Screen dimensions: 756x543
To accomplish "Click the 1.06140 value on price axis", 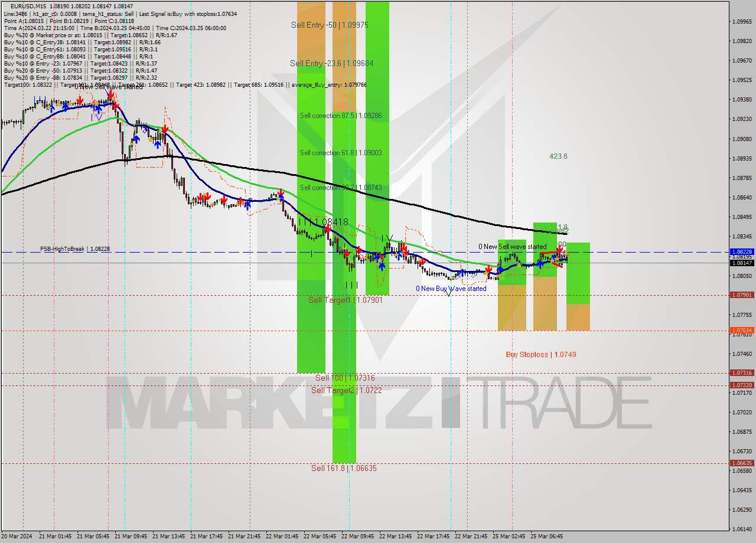I will tap(742, 529).
